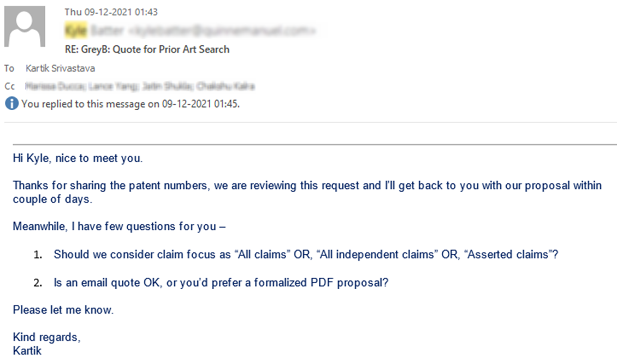
Task: Select the email subject line RE: GreyB quote
Action: pos(147,50)
